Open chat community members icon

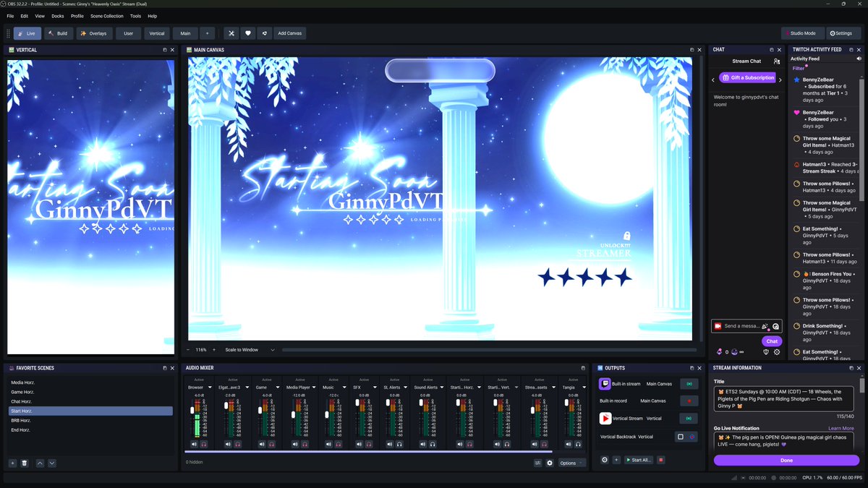pyautogui.click(x=776, y=61)
